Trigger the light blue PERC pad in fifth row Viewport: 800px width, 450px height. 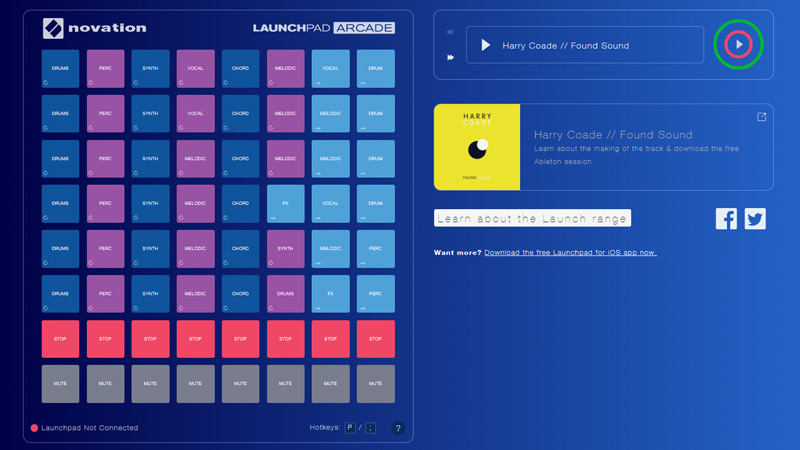tap(376, 249)
